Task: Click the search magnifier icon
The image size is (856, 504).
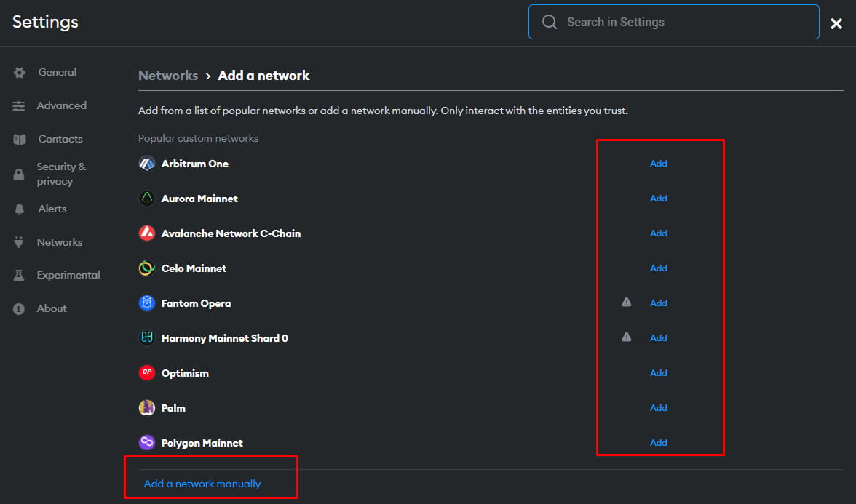Action: click(549, 22)
